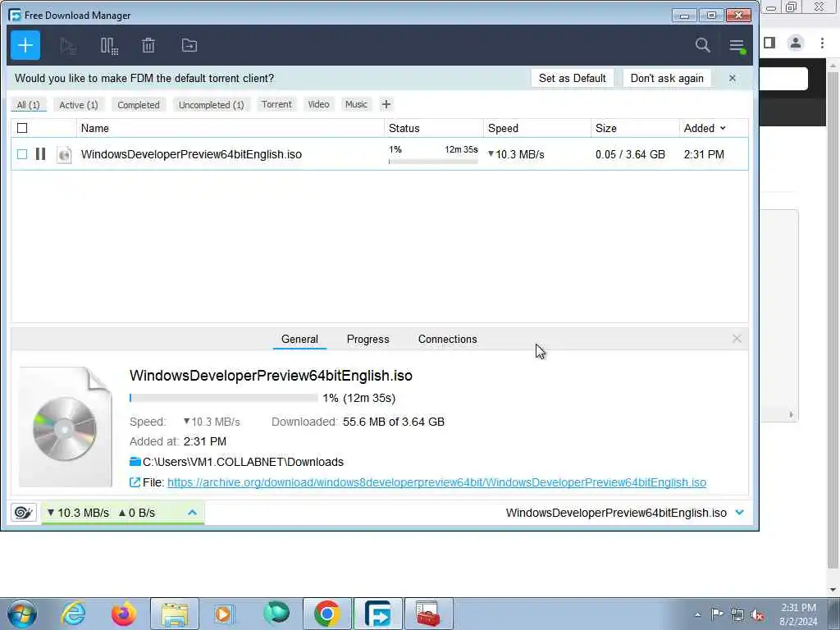Select WindowsDeveloperPreview64bitEnglish.iso name in list
This screenshot has width=840, height=630.
coord(191,154)
